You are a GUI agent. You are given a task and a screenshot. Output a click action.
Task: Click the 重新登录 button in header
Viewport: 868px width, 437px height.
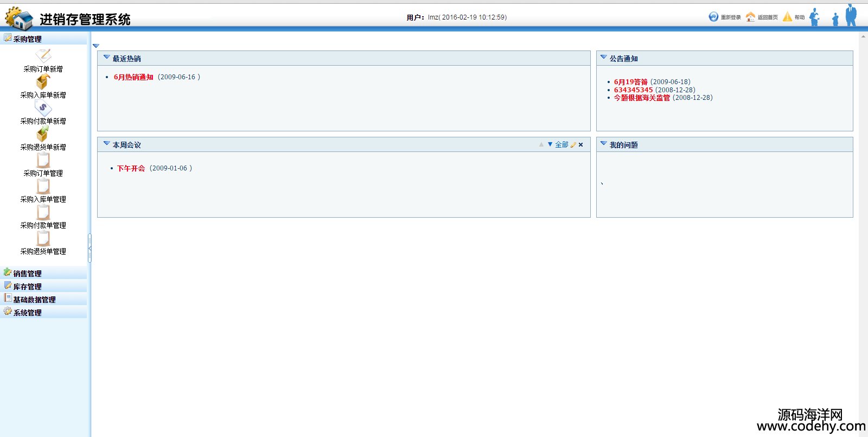[724, 17]
